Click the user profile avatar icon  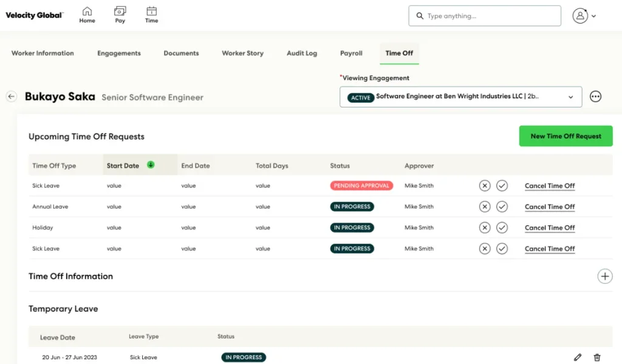[580, 16]
